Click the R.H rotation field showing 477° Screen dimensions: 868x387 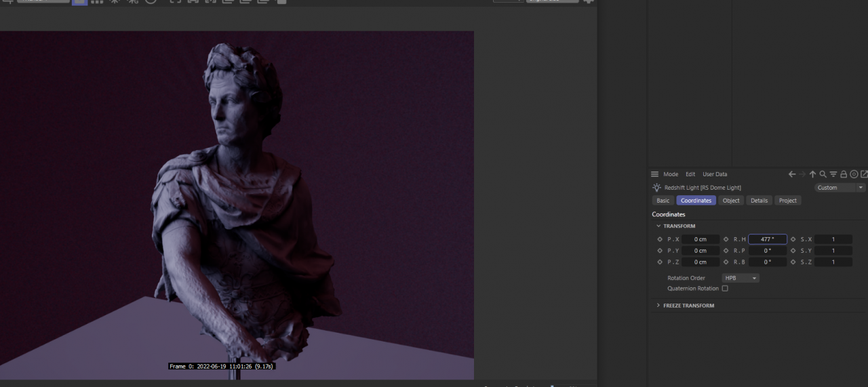coord(768,239)
